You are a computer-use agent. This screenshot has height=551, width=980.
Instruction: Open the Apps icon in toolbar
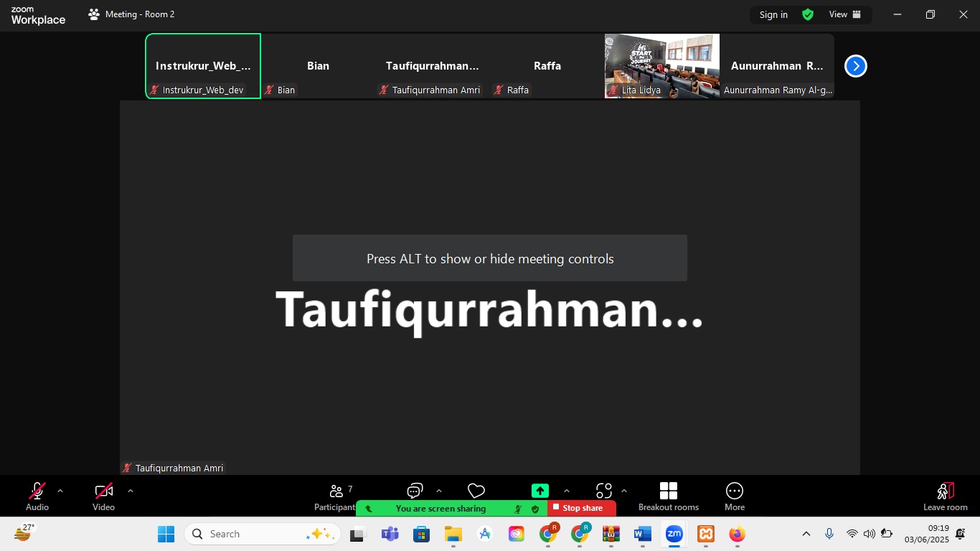coord(604,491)
